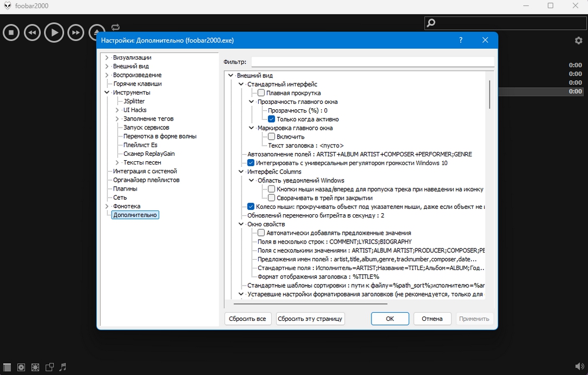Enable the Плавная прокрутка checkbox

click(x=262, y=93)
